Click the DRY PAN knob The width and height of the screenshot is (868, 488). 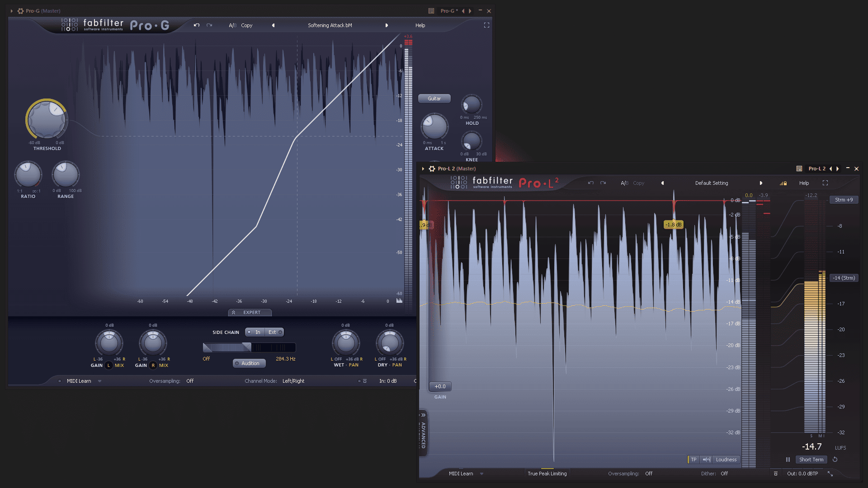[x=390, y=343]
